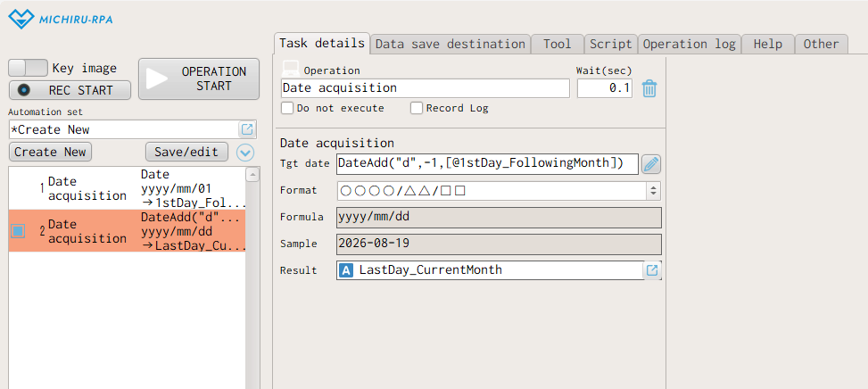Click the blue A variable type icon
The width and height of the screenshot is (868, 389).
point(346,270)
